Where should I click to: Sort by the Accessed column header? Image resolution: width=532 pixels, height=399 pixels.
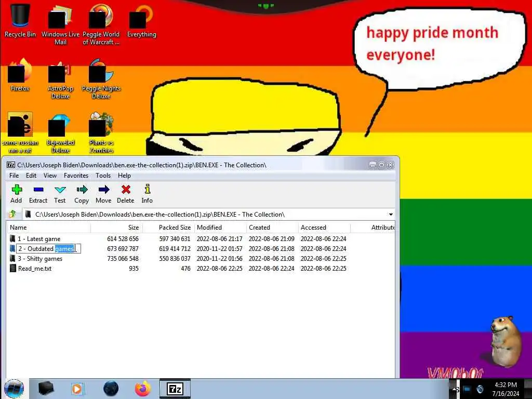[x=324, y=228]
